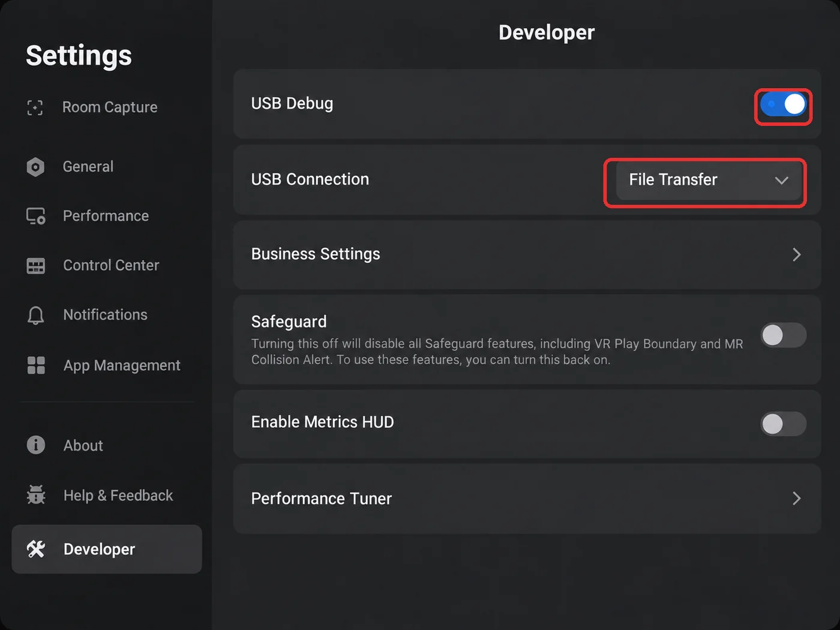Toggle Enable Metrics HUD on
The width and height of the screenshot is (840, 630).
click(x=784, y=424)
